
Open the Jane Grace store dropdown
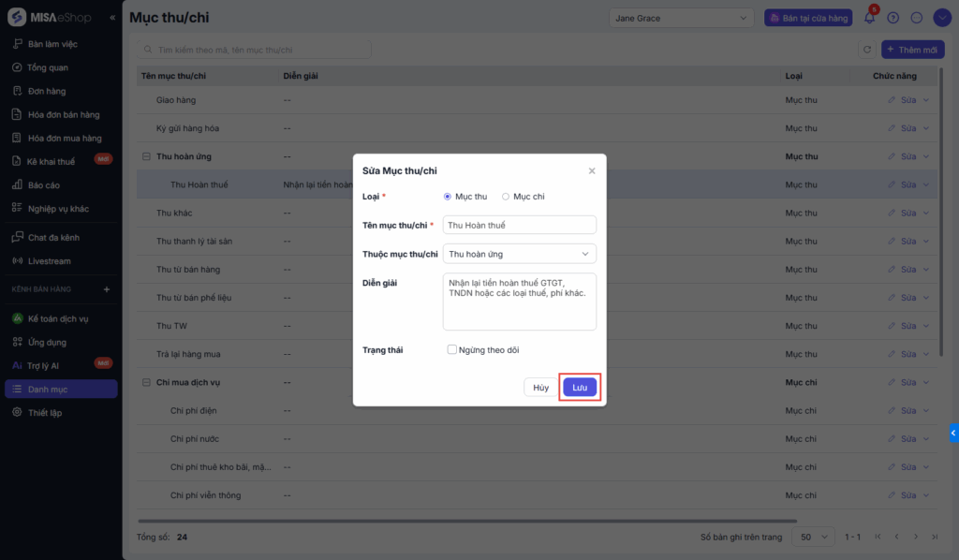tap(681, 18)
